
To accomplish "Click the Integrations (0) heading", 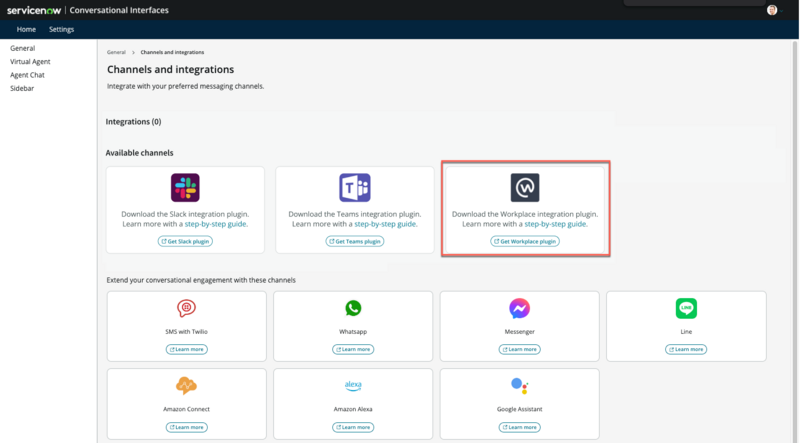I will coord(133,121).
